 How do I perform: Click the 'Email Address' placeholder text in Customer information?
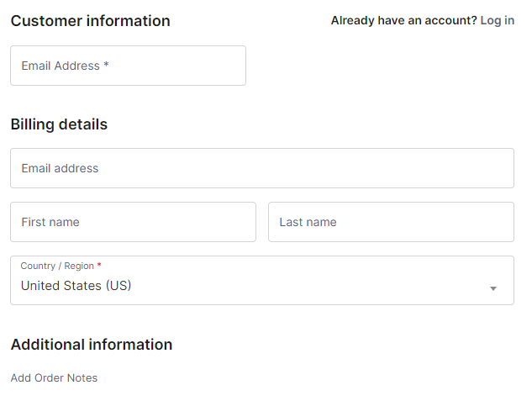(60, 66)
